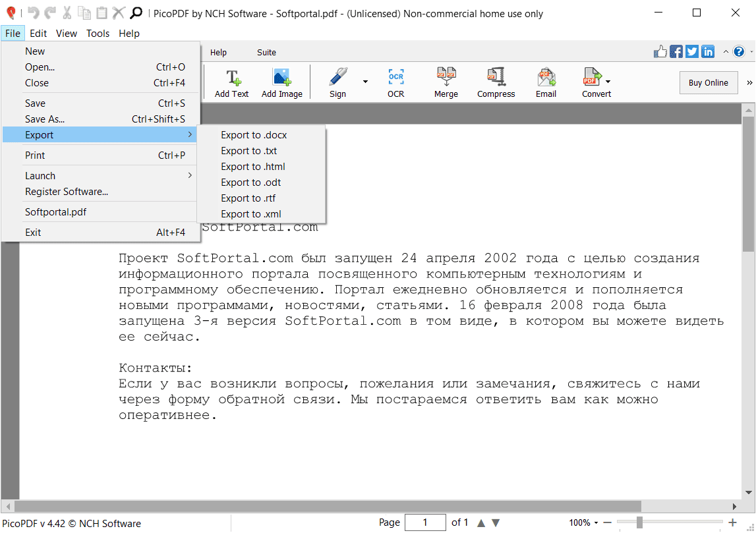The image size is (756, 533).
Task: Open recent file Softportal.pdf
Action: (101, 211)
